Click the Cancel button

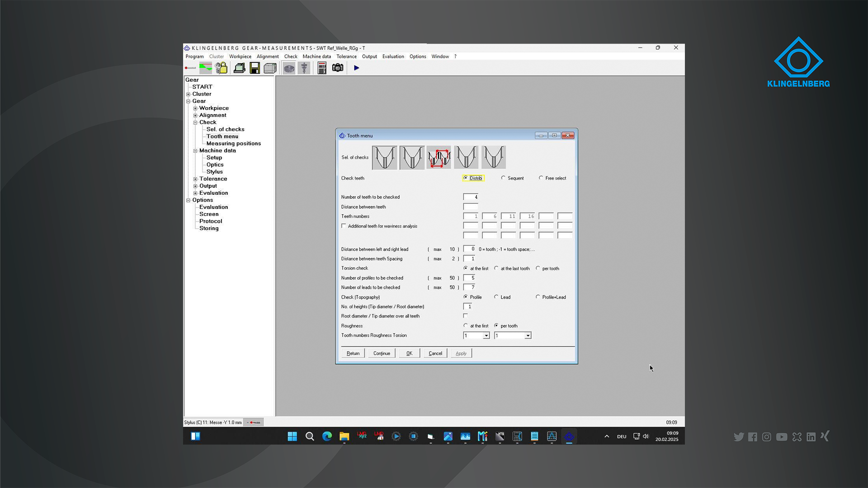click(x=435, y=353)
